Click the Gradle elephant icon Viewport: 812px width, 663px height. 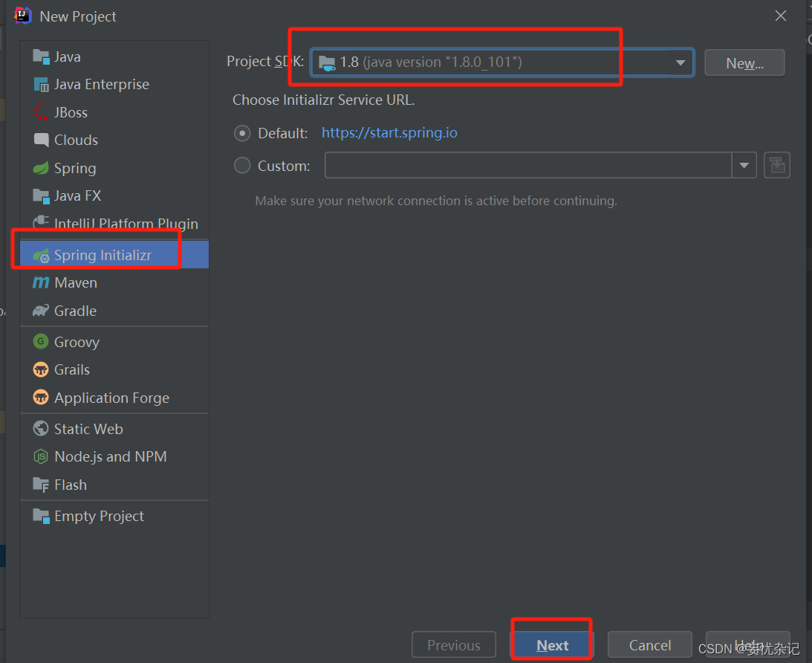pos(41,311)
